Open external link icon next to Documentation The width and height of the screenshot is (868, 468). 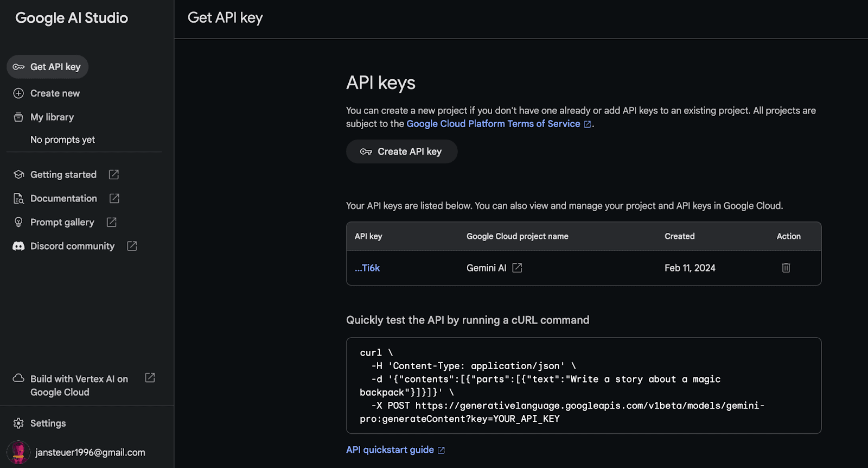[x=114, y=199]
